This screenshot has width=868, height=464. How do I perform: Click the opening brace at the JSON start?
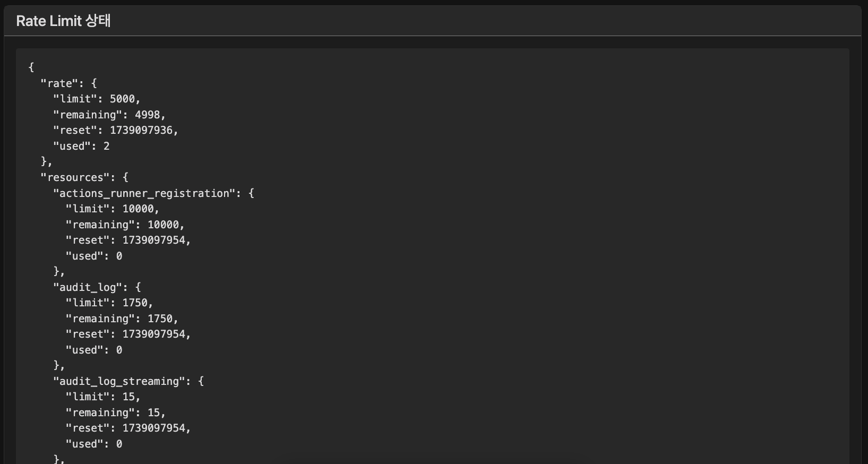[31, 67]
